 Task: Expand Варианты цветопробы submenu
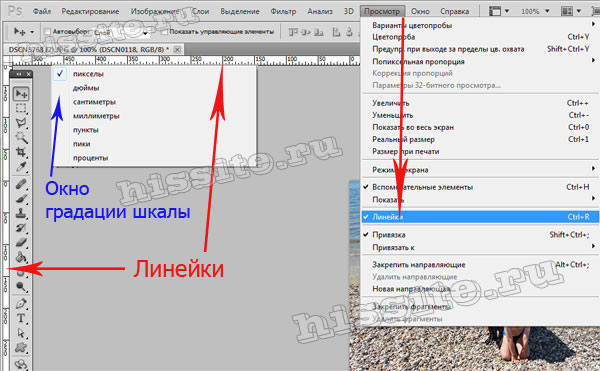point(480,25)
